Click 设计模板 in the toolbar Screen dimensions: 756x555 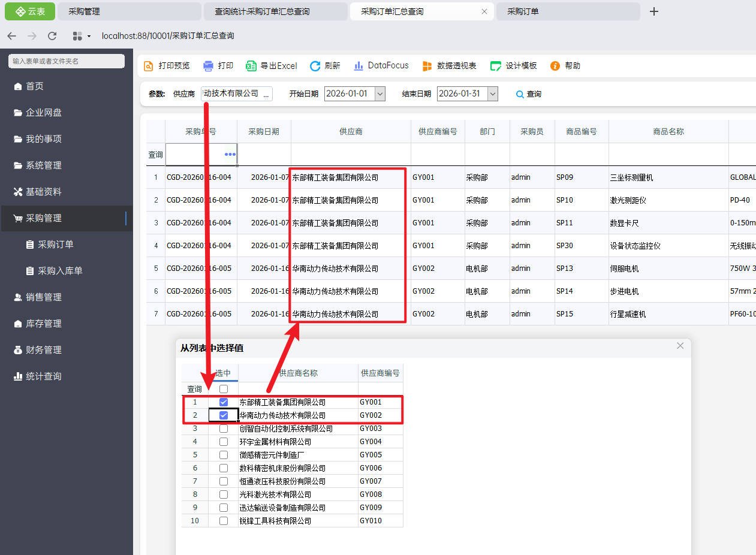[513, 66]
